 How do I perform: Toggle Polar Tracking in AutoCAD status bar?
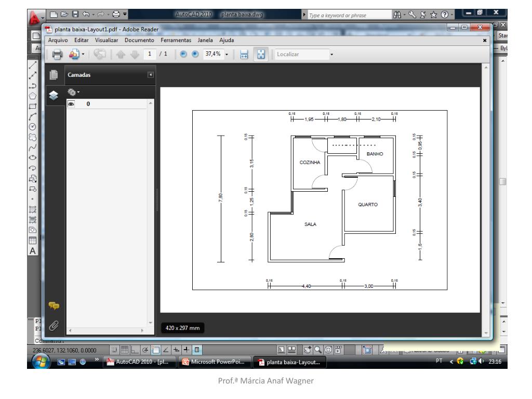tap(145, 350)
